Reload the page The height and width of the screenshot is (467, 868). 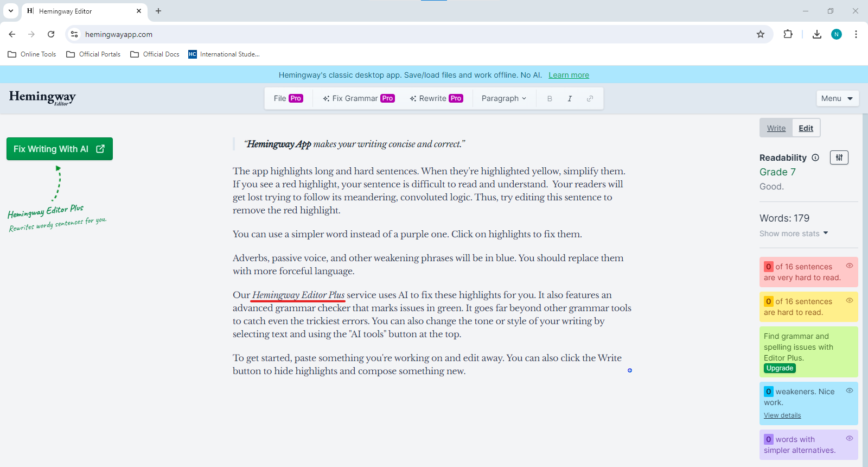click(51, 34)
